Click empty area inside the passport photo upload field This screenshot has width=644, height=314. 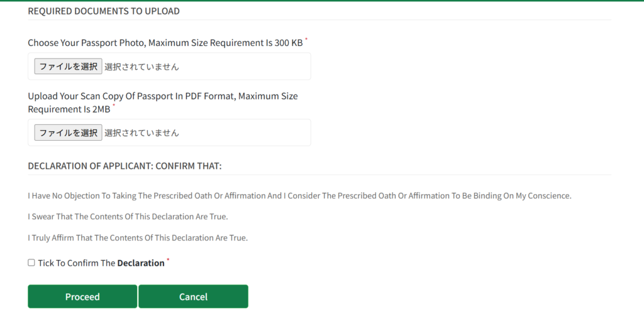(252, 67)
